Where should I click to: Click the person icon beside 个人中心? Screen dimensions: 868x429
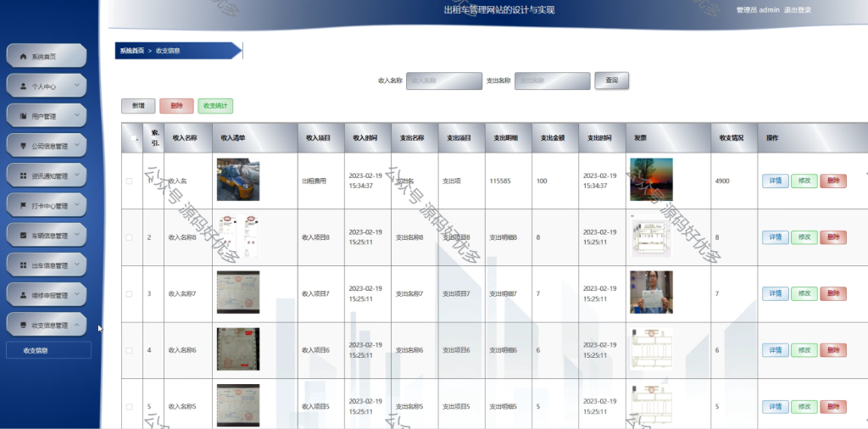(x=23, y=86)
